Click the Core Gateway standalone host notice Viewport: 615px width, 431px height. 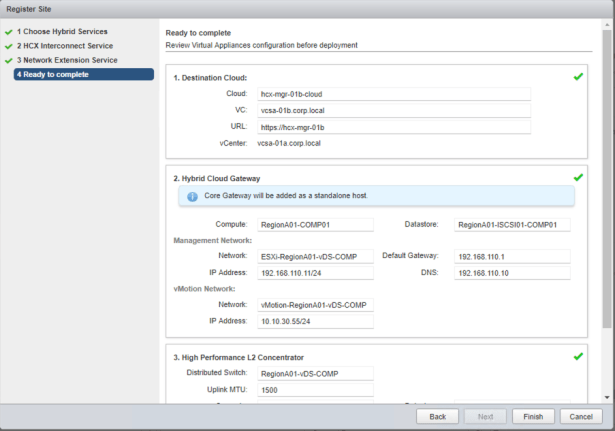click(x=377, y=196)
